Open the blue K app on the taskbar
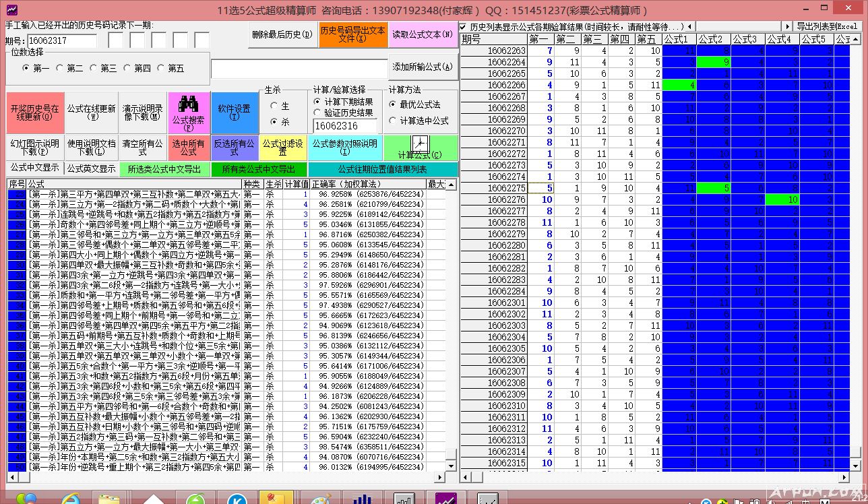The width and height of the screenshot is (868, 504). [236, 499]
